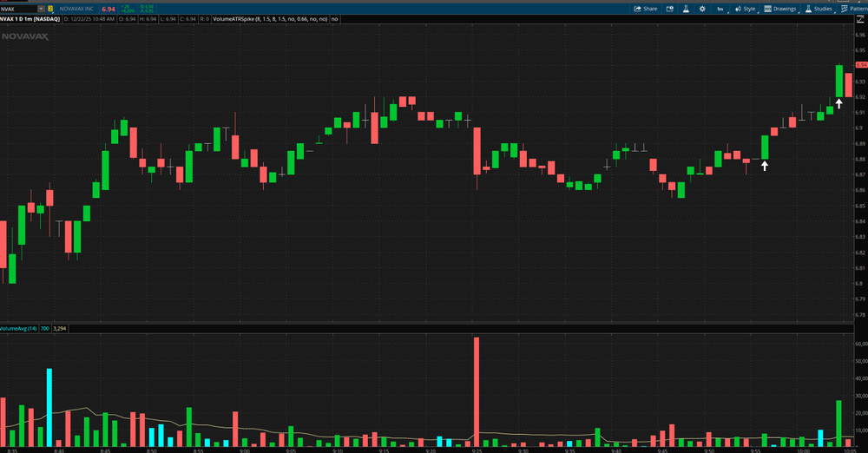Open chart settings gear icon

click(x=702, y=9)
